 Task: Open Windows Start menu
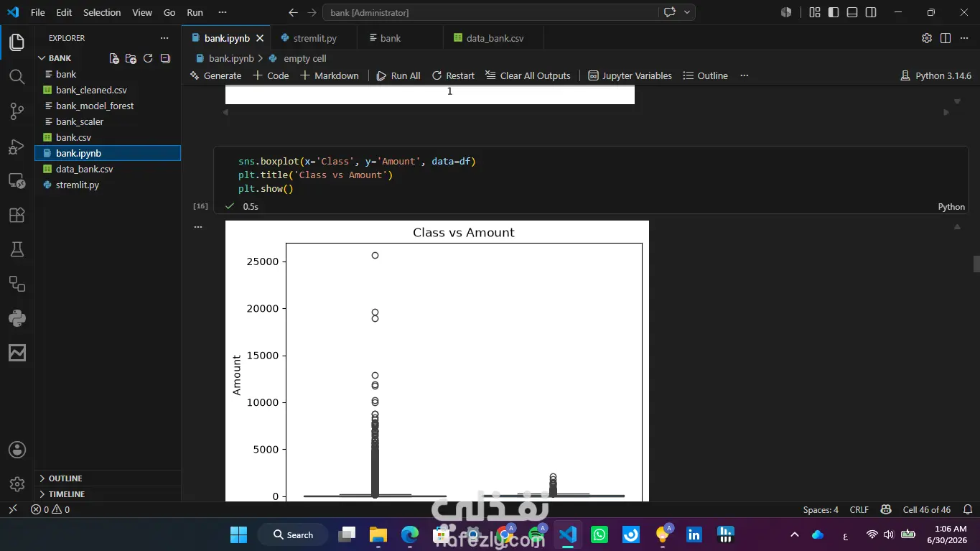pyautogui.click(x=238, y=534)
